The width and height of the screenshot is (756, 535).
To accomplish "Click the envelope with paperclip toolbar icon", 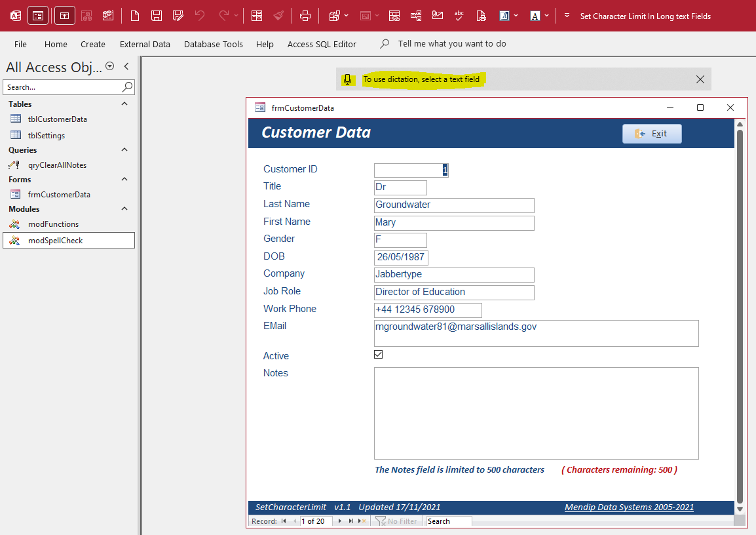I will [438, 16].
